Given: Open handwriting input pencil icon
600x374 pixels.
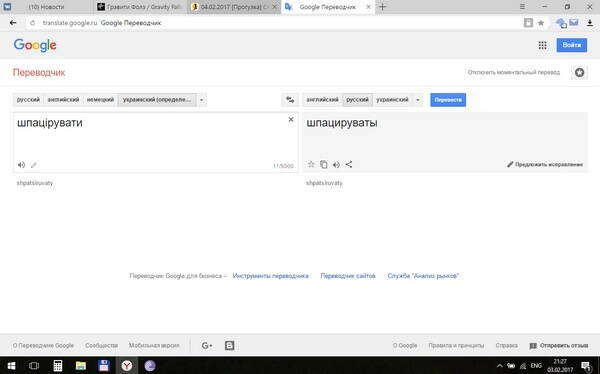Looking at the screenshot, I should pyautogui.click(x=34, y=165).
